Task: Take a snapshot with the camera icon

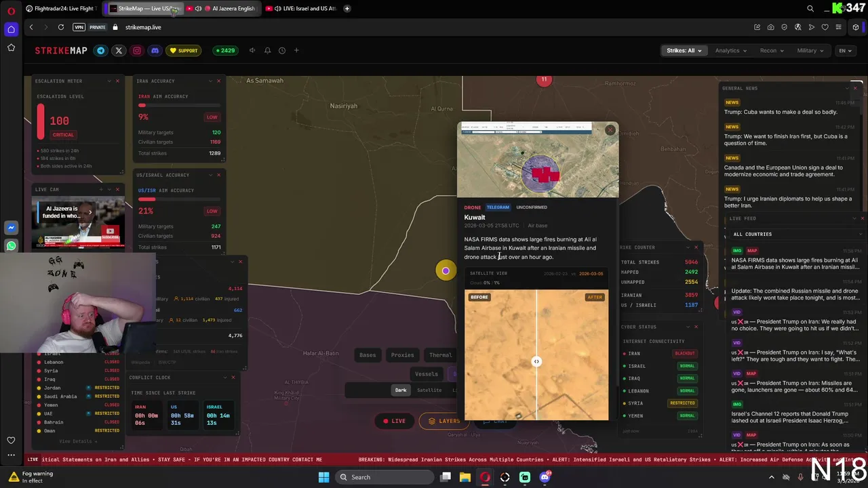Action: pos(770,27)
